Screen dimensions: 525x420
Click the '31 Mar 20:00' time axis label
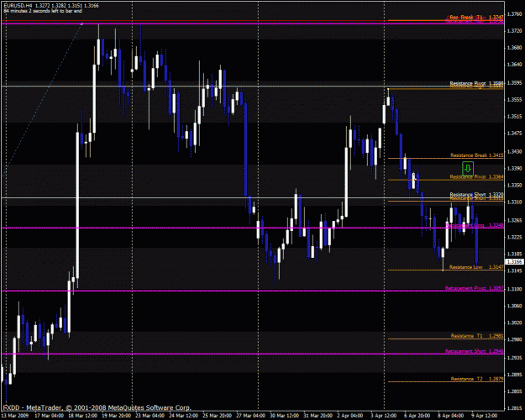pyautogui.click(x=318, y=416)
